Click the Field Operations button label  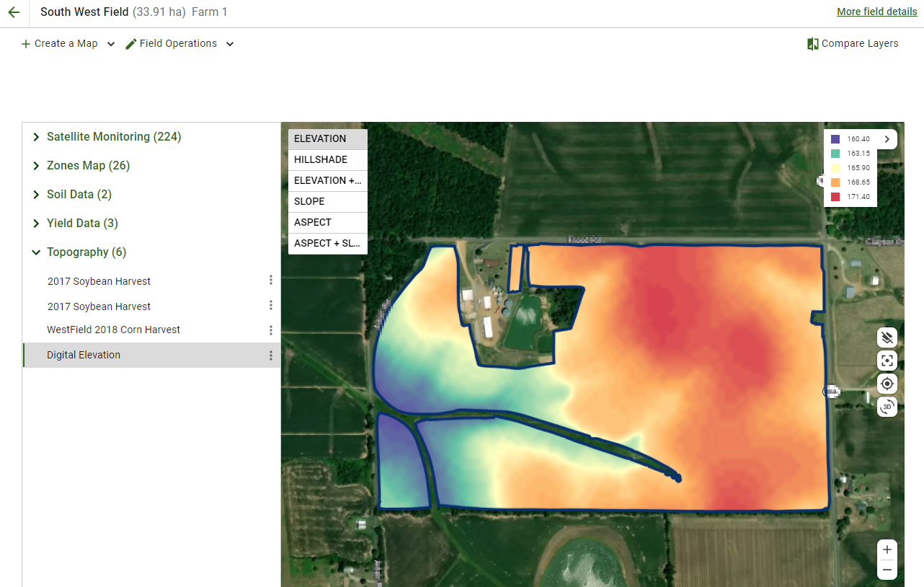coord(178,44)
